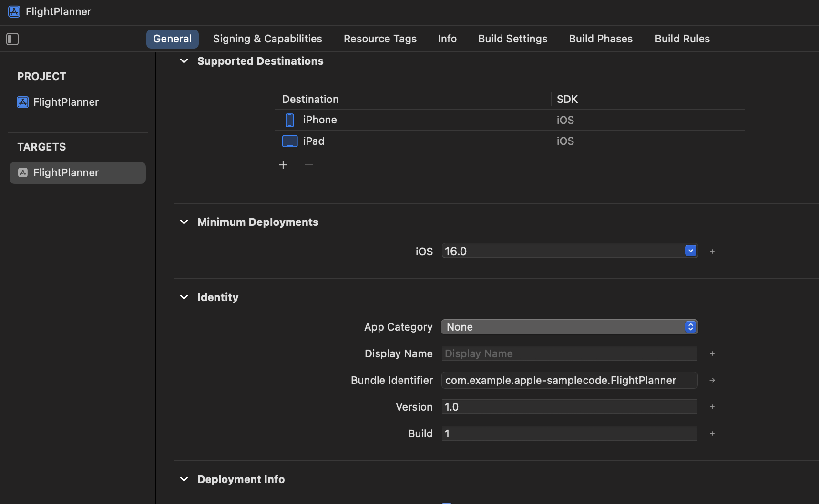
Task: Click the Bundle Identifier text field
Action: 569,380
